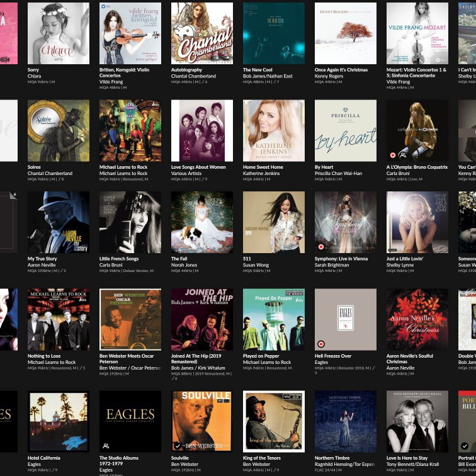Go to artist Ragnhild Hemsing/Tor Espen
This screenshot has height=476, width=476.
coord(344,464)
